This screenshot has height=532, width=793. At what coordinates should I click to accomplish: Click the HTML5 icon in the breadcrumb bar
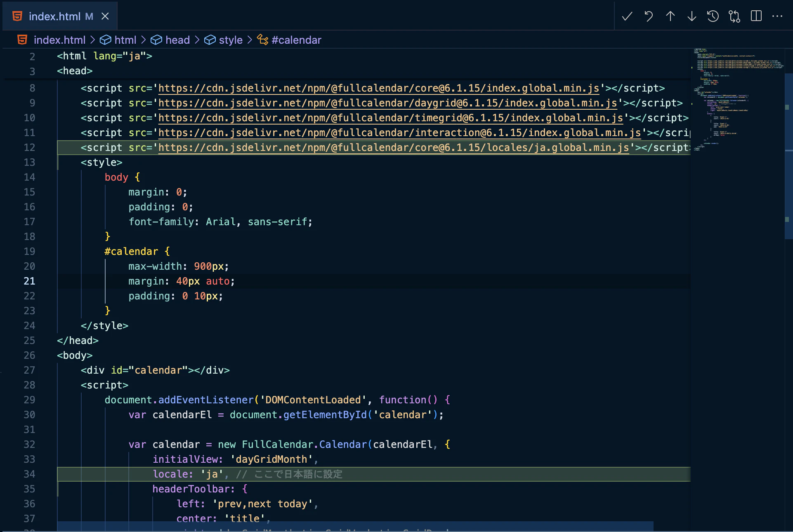coord(22,40)
